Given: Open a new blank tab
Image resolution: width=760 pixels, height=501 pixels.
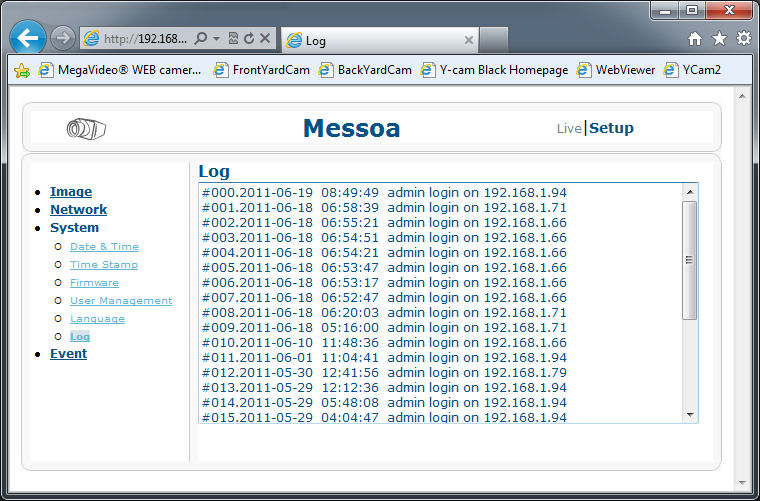Looking at the screenshot, I should 493,40.
